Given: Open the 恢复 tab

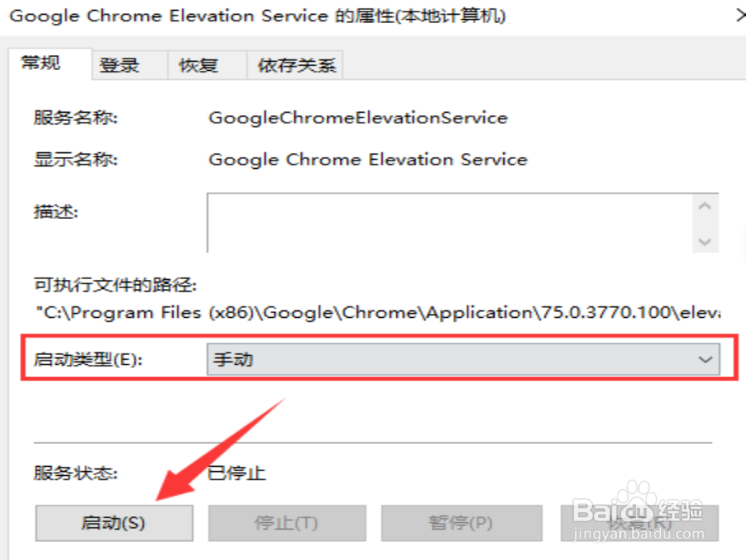Looking at the screenshot, I should 207,65.
